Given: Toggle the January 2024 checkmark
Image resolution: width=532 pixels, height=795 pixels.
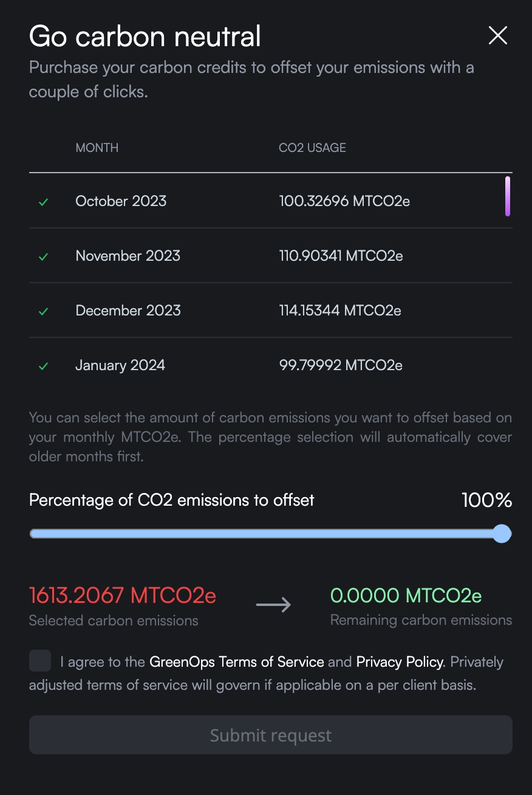Looking at the screenshot, I should click(43, 366).
